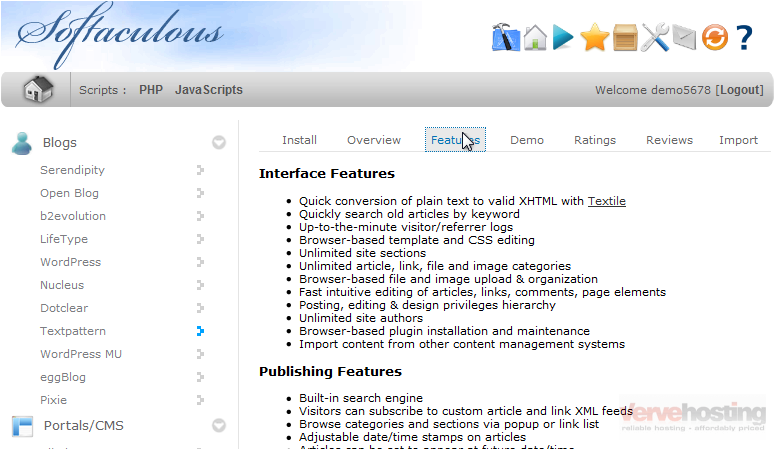Select Dotclear in the sidebar

coord(64,308)
